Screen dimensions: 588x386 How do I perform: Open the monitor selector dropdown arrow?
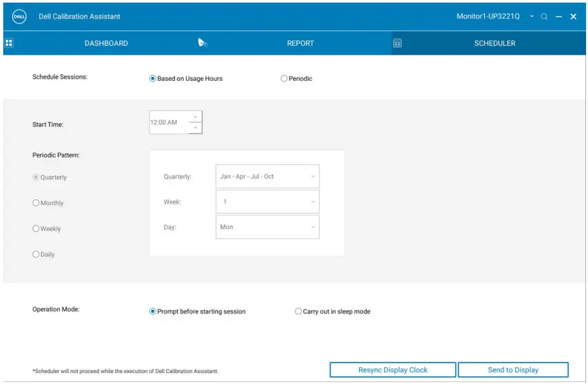[532, 16]
